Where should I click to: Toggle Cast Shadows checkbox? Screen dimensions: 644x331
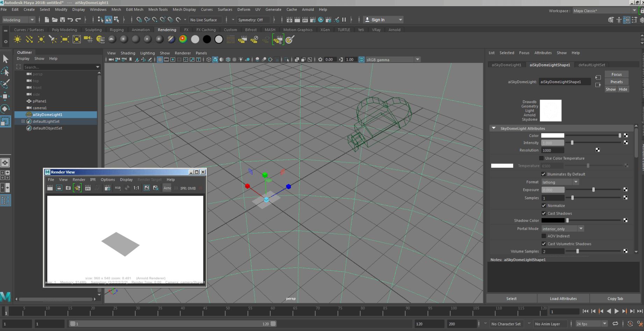544,213
